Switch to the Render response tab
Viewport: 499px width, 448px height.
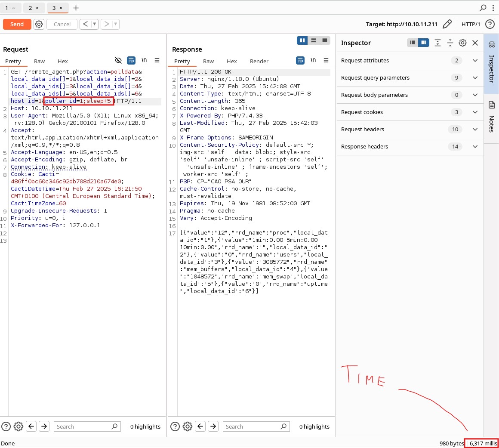(x=259, y=61)
